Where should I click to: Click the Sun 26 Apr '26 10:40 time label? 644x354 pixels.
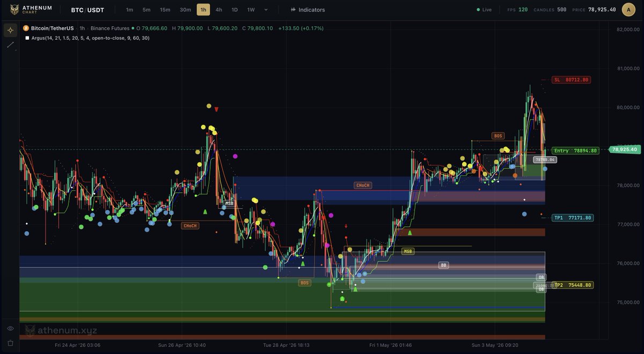[x=182, y=345]
